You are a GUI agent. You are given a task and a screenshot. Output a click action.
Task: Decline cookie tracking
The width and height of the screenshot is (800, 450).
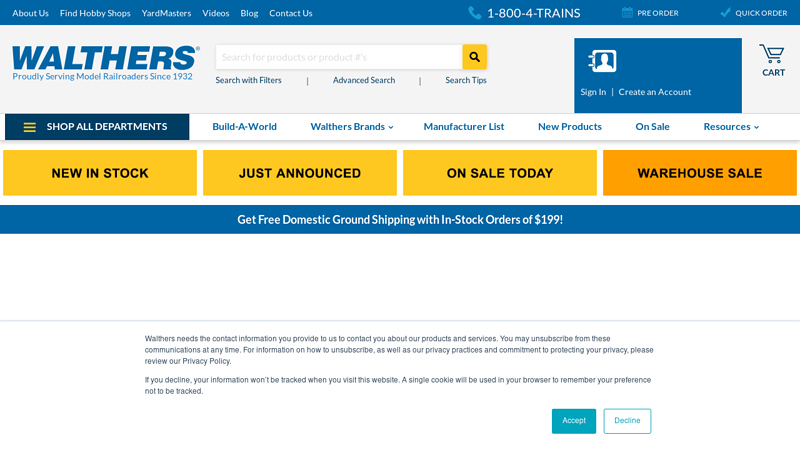click(x=627, y=421)
